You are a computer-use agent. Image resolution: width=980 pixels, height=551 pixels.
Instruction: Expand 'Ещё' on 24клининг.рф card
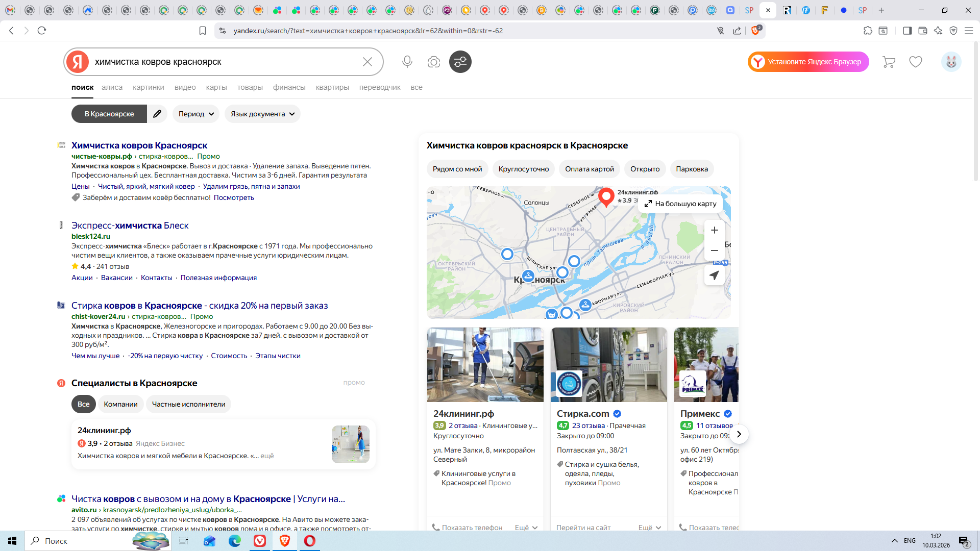pos(526,528)
